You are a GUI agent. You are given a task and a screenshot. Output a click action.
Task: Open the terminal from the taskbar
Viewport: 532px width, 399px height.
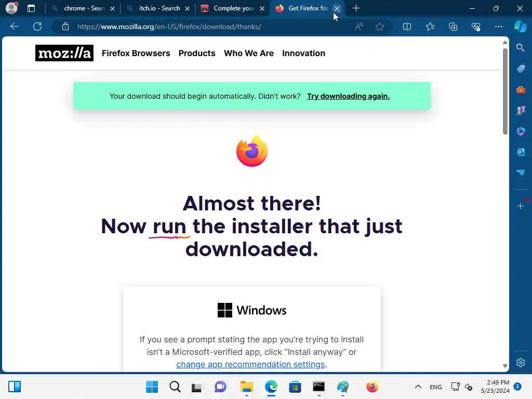[x=318, y=387]
